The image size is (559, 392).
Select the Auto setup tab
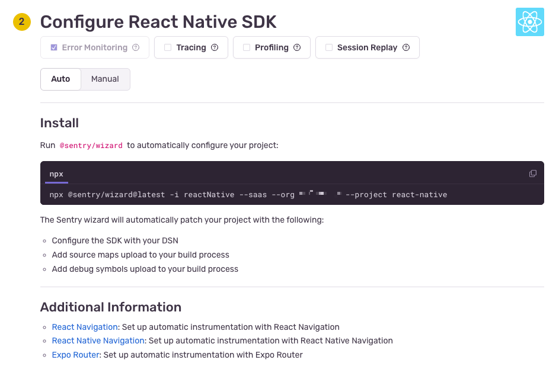[x=60, y=79]
